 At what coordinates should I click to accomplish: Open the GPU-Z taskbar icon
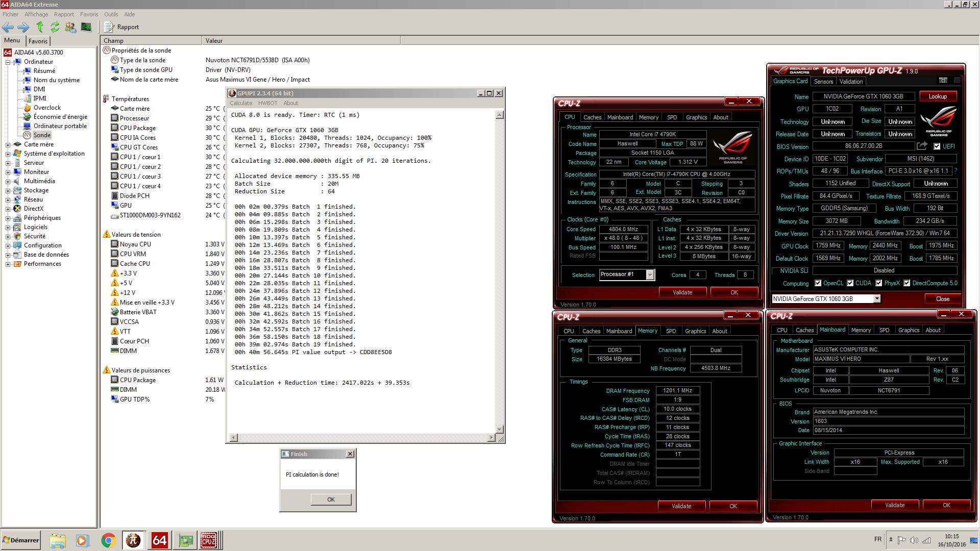coord(185,540)
